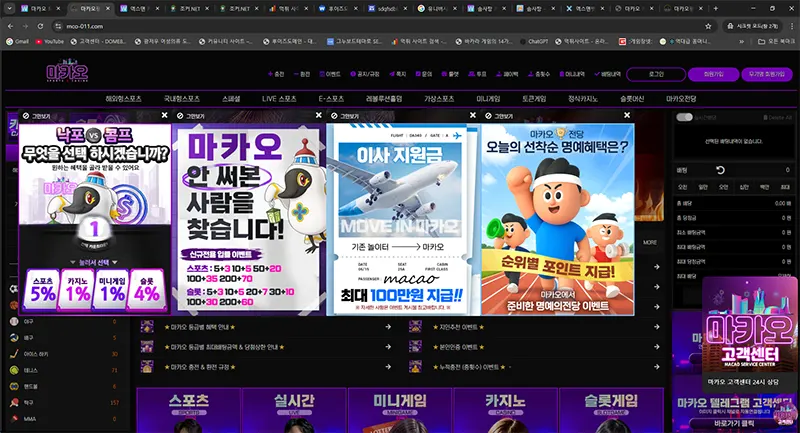The height and width of the screenshot is (433, 800).
Task: Show more bookmarks with the overflow chevron
Action: pos(741,41)
